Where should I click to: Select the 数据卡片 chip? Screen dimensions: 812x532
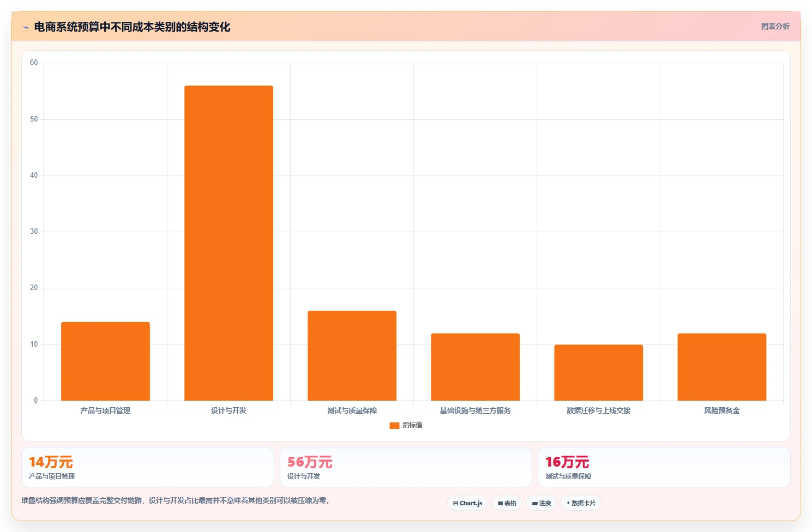click(x=581, y=503)
